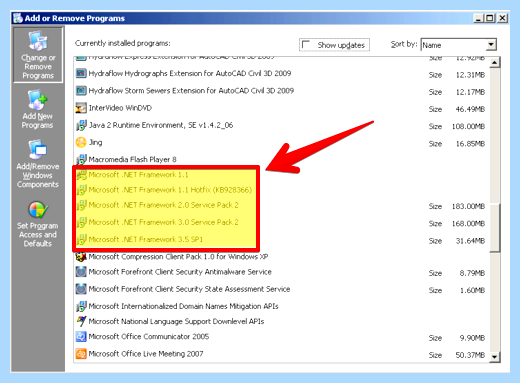The image size is (520, 383).
Task: Click the 108.00MB size value
Action: 468,126
